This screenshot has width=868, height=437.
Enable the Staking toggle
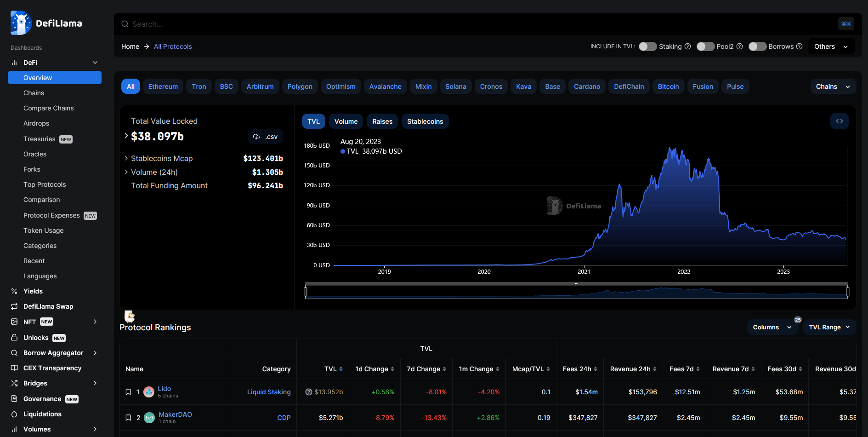tap(647, 46)
